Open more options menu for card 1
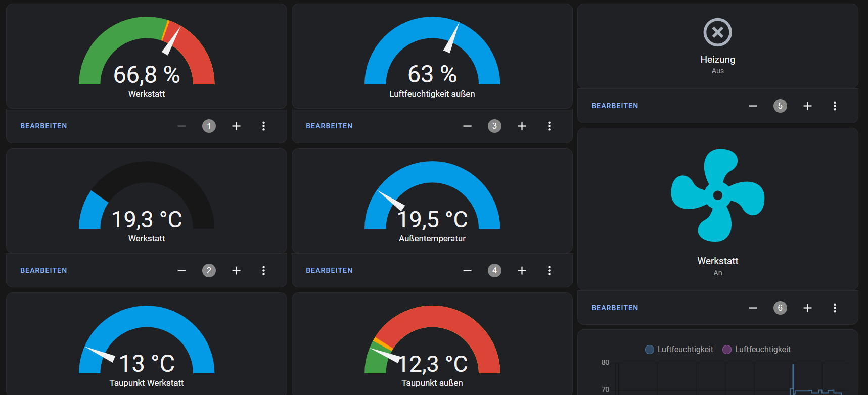 tap(263, 126)
